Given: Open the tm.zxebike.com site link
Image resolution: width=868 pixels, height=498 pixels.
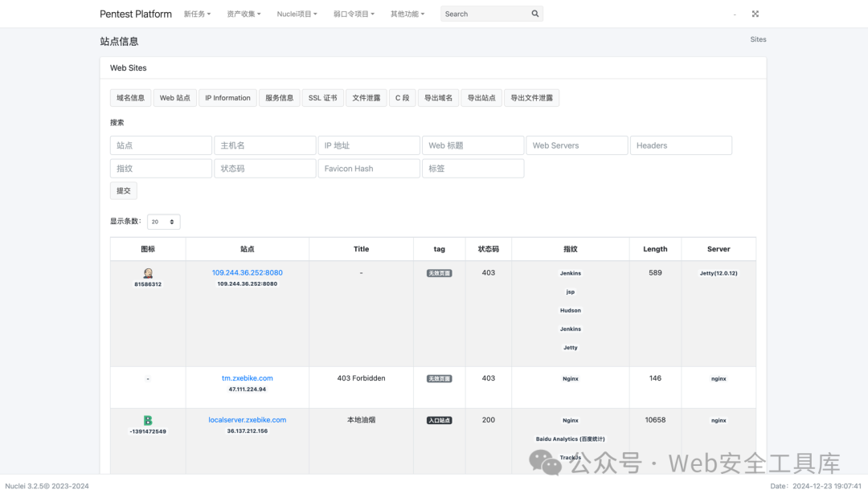Looking at the screenshot, I should click(x=248, y=378).
